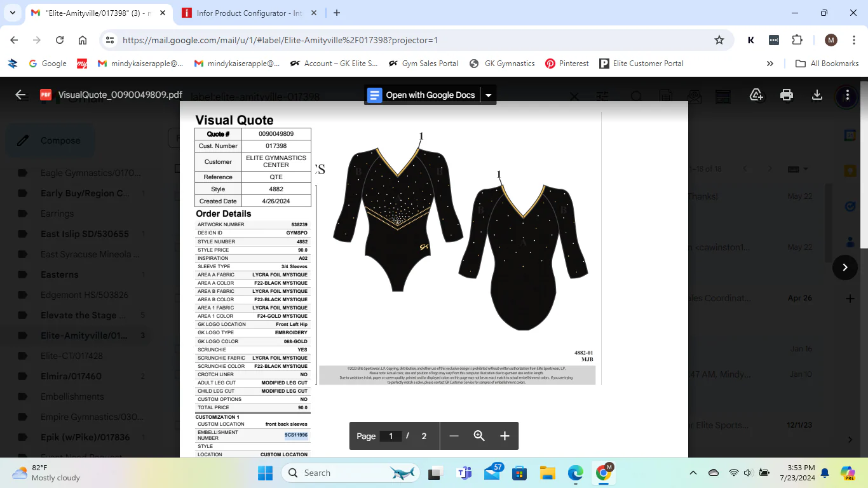Open Microsoft Store from taskbar
This screenshot has width=868, height=488.
point(519,473)
